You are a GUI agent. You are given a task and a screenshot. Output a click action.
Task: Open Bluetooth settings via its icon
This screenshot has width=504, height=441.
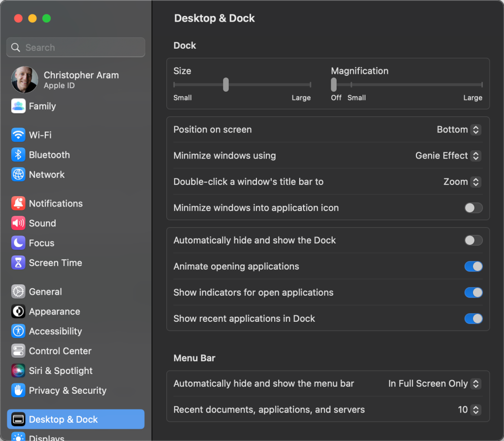pos(18,155)
